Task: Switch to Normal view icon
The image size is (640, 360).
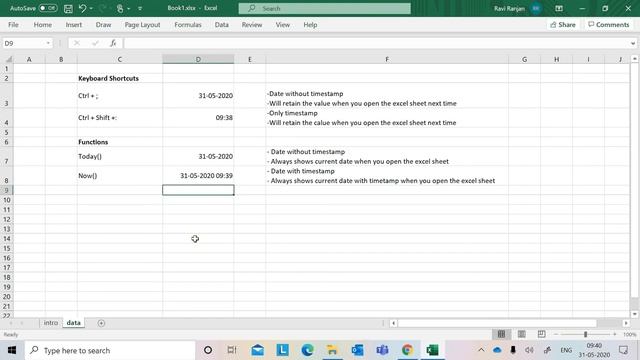Action: point(501,334)
